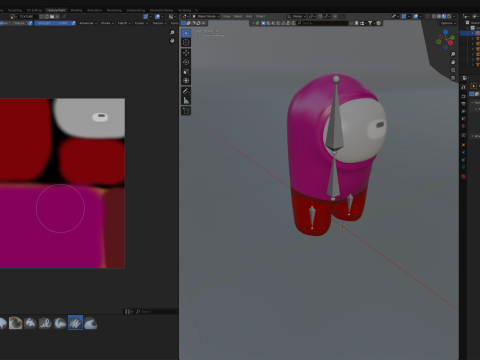This screenshot has width=480, height=360.
Task: Open the View menu in 3D viewport
Action: (x=226, y=16)
